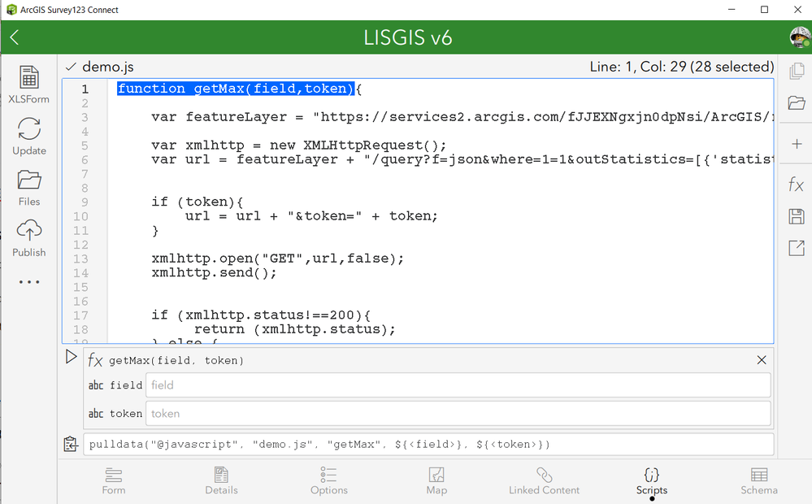Open a script file via the folder icon
The width and height of the screenshot is (812, 504).
click(797, 102)
